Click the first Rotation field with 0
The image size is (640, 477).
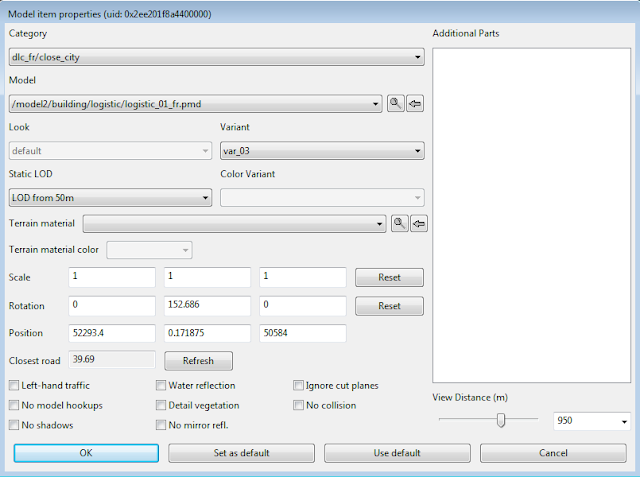pyautogui.click(x=112, y=306)
